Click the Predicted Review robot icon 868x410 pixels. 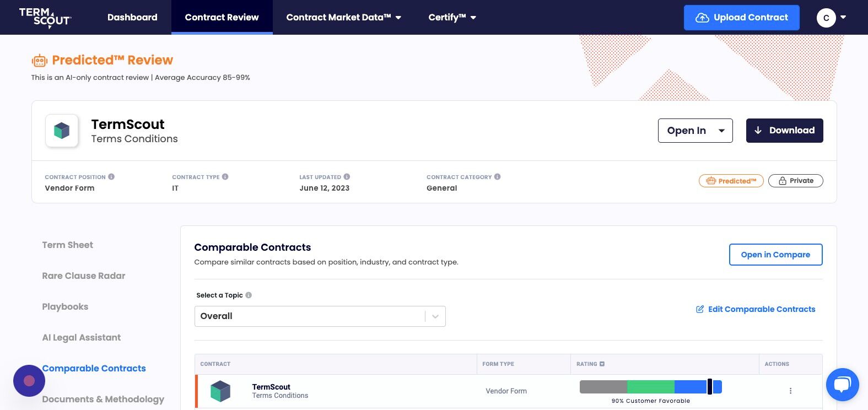coord(39,61)
